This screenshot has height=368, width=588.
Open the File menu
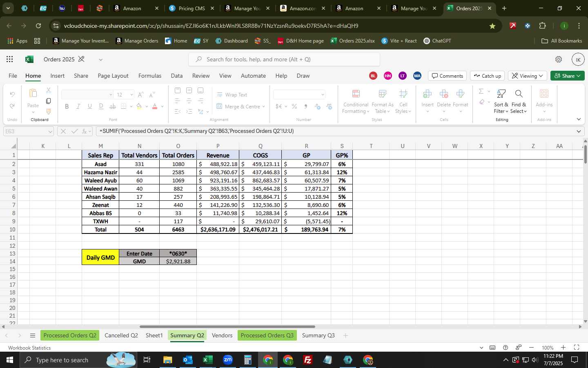tap(13, 76)
